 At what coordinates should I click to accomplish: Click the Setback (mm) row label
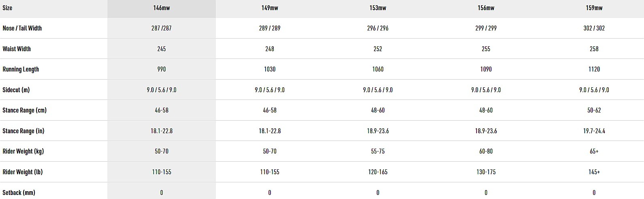point(19,193)
